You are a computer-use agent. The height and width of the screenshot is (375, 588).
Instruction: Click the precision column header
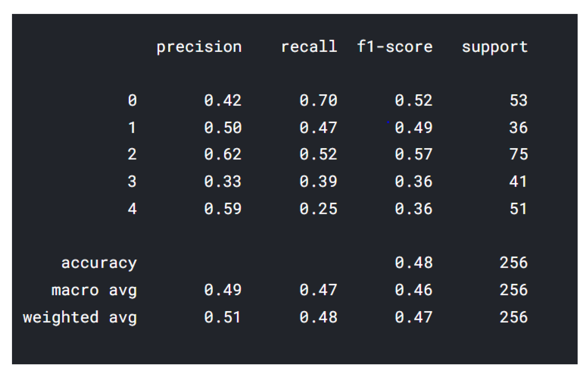pyautogui.click(x=199, y=47)
